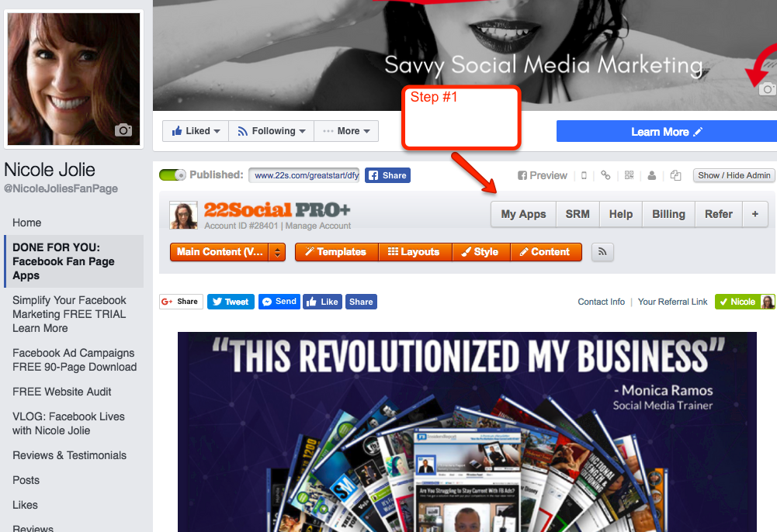Open the Help tab

click(620, 214)
